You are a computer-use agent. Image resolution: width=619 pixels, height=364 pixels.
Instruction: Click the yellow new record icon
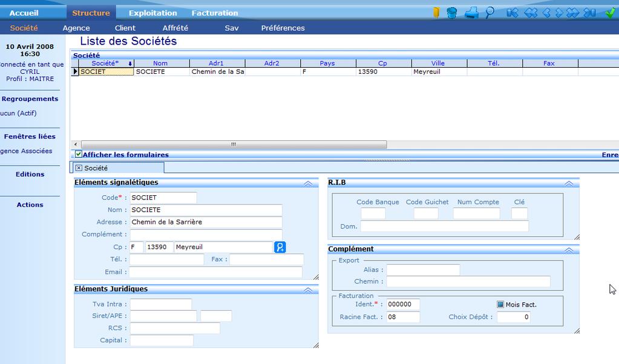coord(436,13)
